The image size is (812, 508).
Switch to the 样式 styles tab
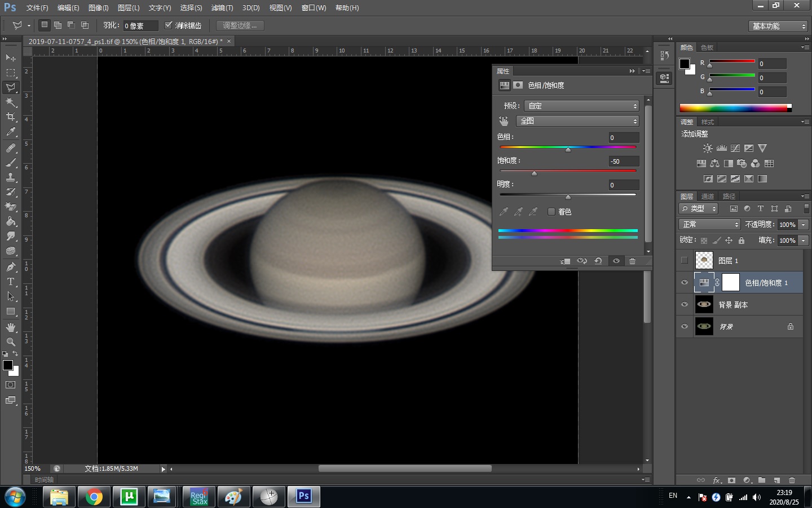tap(708, 122)
